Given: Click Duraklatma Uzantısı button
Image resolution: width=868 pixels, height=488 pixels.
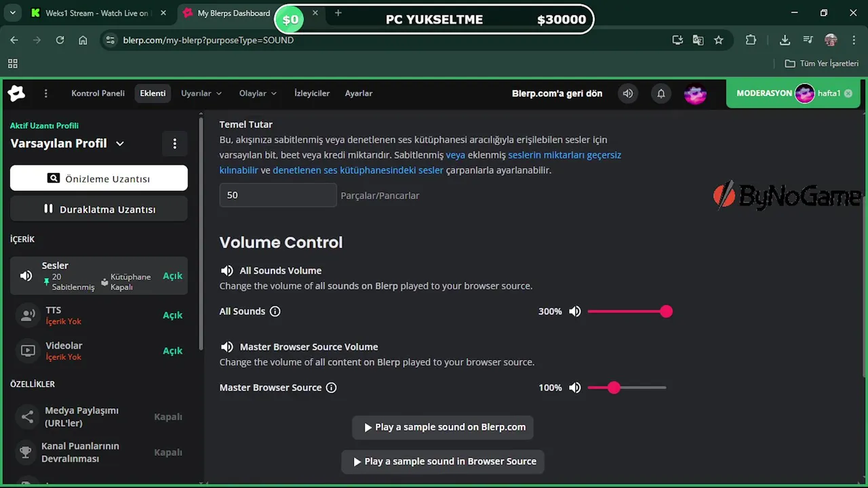Looking at the screenshot, I should coord(99,209).
